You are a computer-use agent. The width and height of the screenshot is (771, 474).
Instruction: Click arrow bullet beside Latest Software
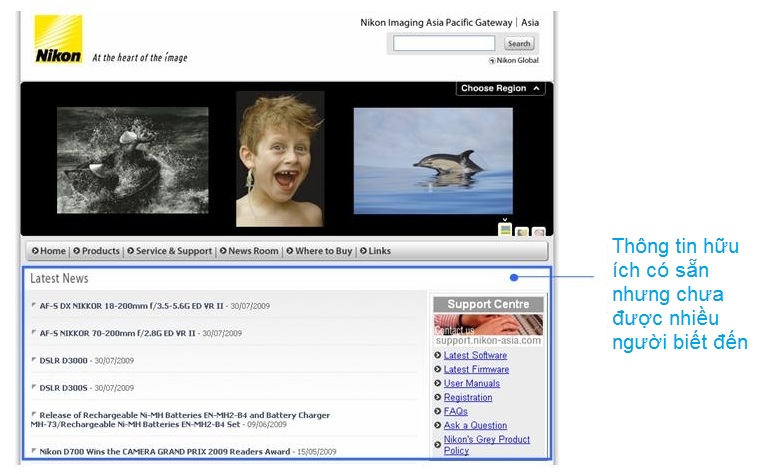coord(438,355)
